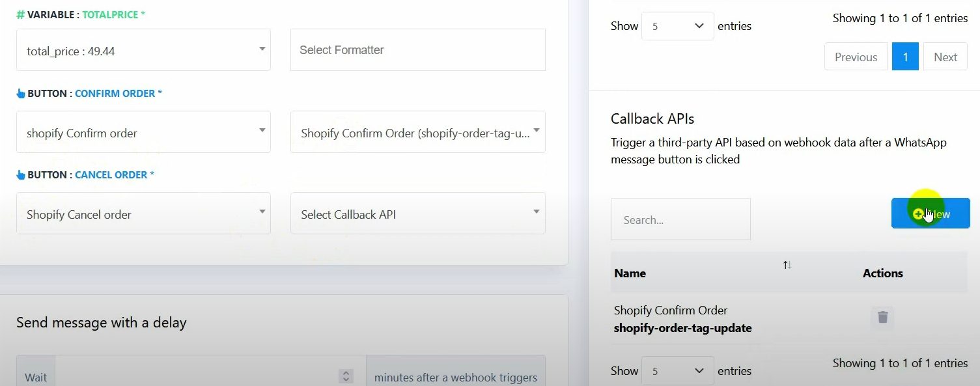
Task: Open the Select Callback API dropdown
Action: [x=417, y=214]
